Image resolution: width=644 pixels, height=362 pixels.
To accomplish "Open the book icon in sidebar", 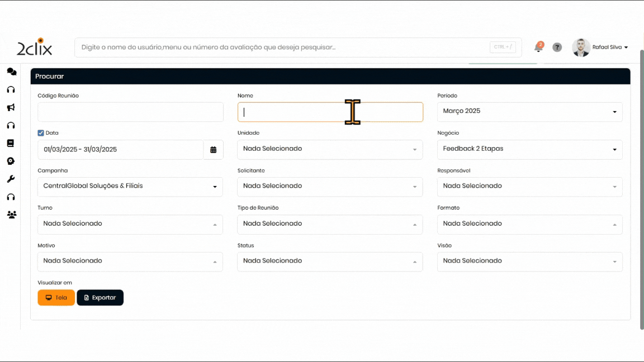I will pyautogui.click(x=11, y=143).
